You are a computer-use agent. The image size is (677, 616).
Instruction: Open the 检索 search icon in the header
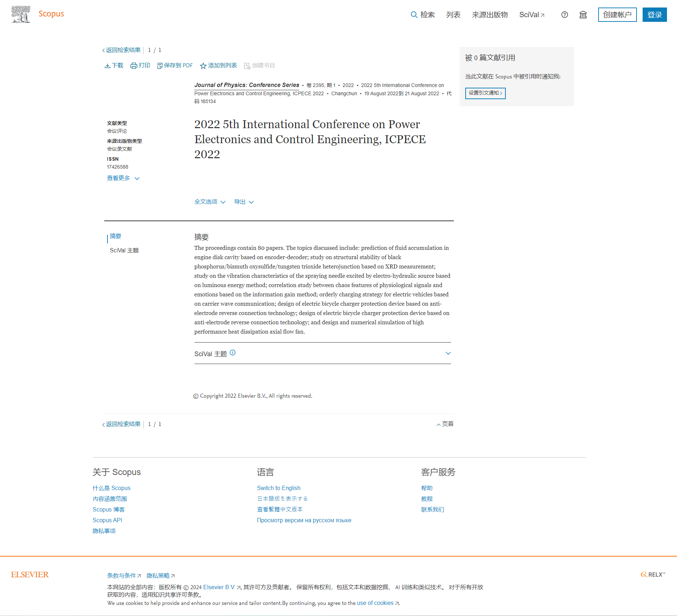click(x=414, y=15)
